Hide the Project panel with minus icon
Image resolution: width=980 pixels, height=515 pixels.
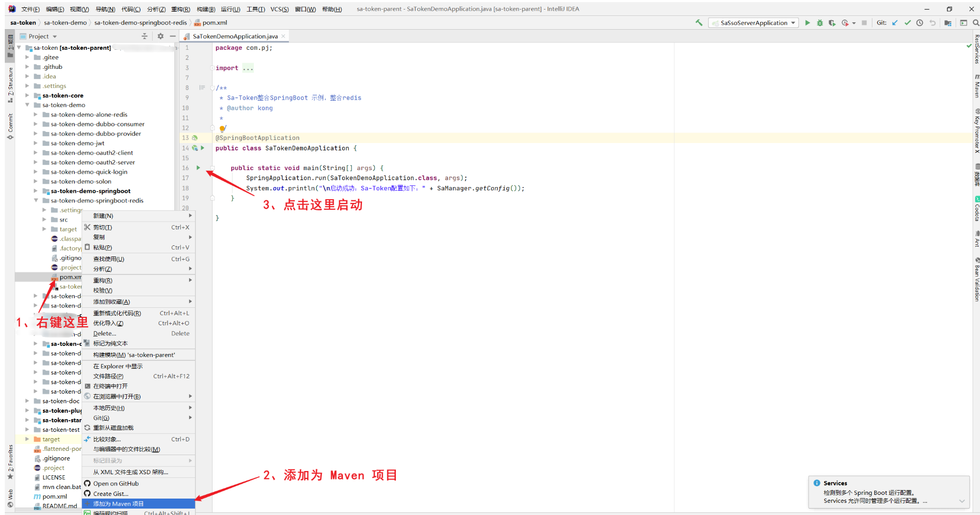[172, 36]
